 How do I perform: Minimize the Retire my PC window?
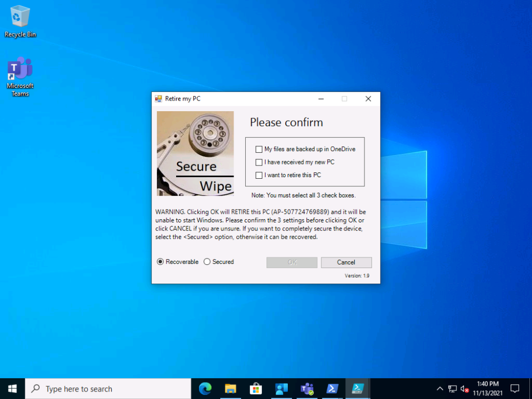click(321, 99)
